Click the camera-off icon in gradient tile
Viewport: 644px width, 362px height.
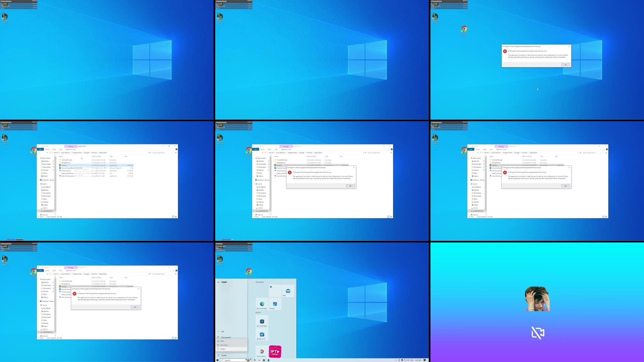click(x=538, y=333)
